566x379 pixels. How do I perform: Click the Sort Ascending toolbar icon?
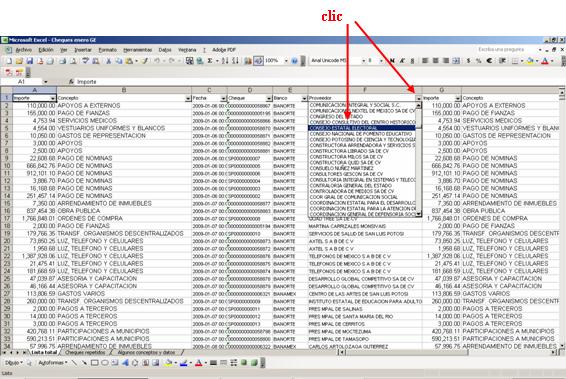pyautogui.click(x=225, y=61)
